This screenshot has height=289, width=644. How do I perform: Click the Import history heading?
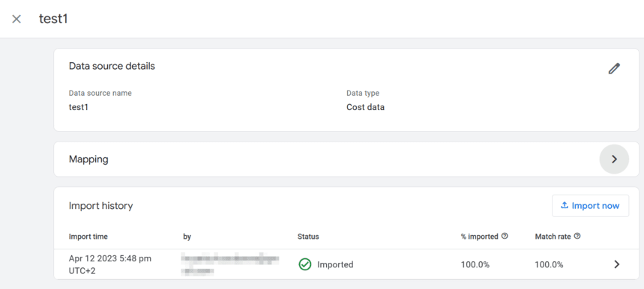click(x=100, y=206)
